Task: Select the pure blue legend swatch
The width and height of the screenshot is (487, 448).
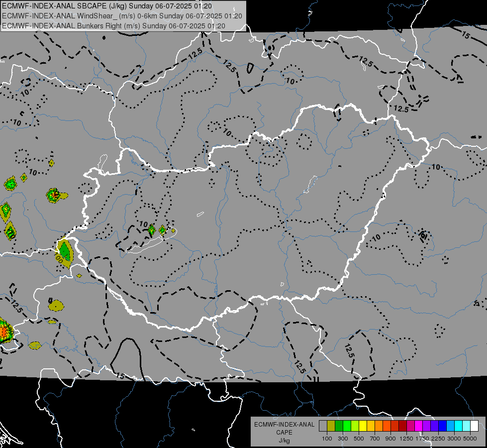Action: (443, 426)
